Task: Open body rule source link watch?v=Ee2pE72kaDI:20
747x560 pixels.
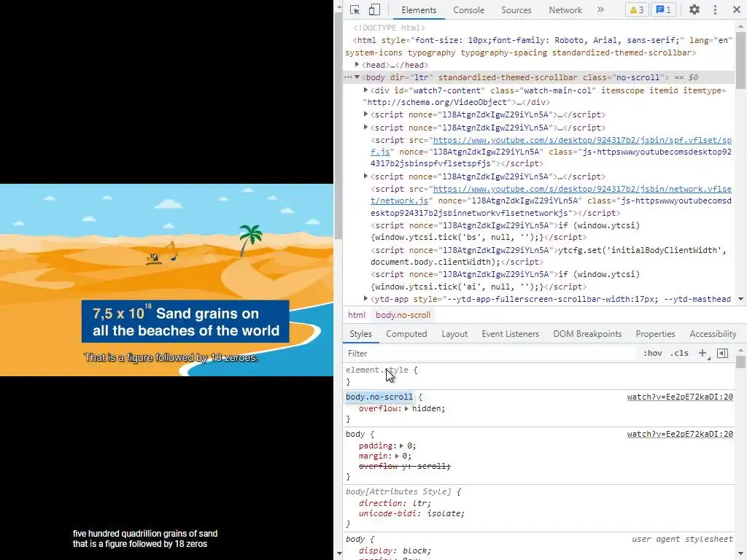Action: click(x=680, y=434)
